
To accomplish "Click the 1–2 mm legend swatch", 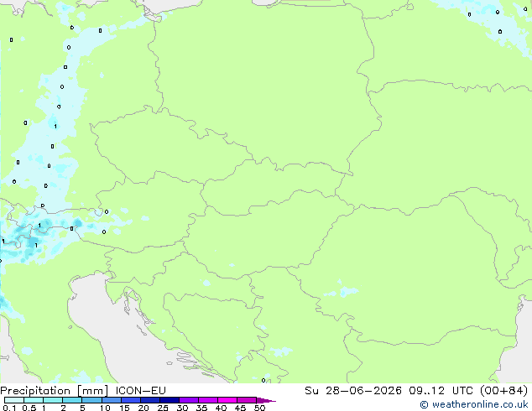I will tap(53, 400).
